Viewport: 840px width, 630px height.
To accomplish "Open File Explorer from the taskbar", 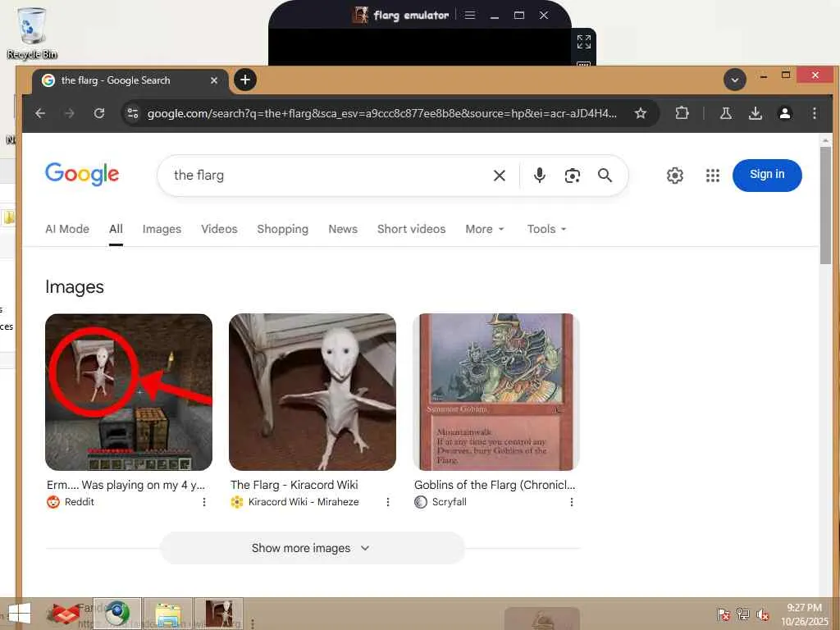I will pyautogui.click(x=167, y=614).
